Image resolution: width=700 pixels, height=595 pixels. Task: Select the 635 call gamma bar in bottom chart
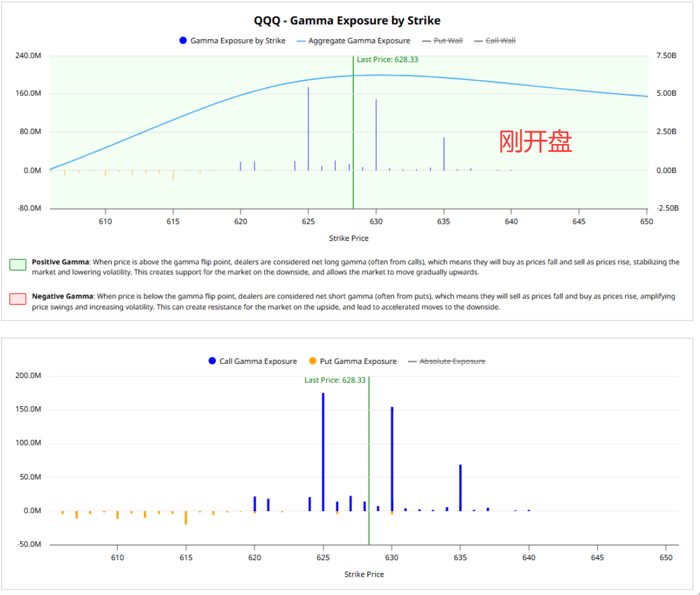coord(460,487)
